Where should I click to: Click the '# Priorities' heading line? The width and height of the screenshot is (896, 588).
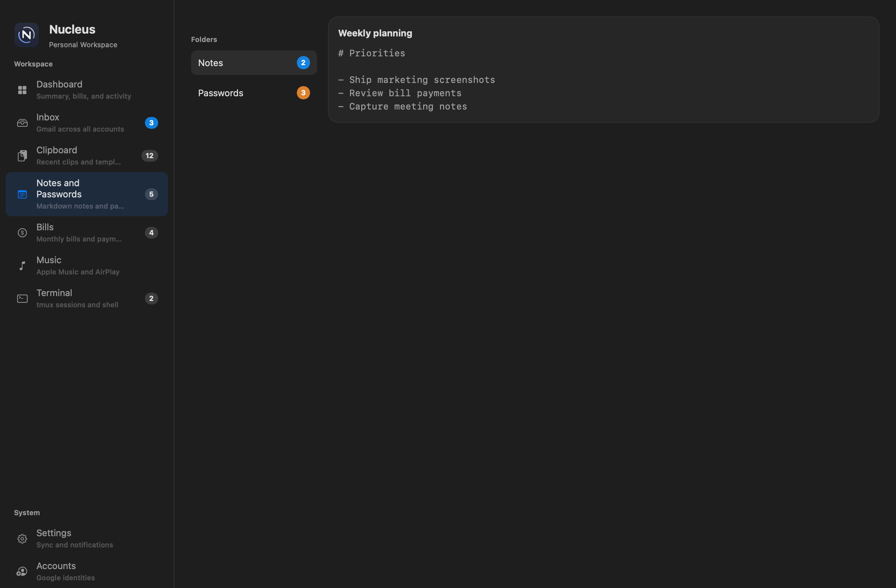click(x=372, y=53)
